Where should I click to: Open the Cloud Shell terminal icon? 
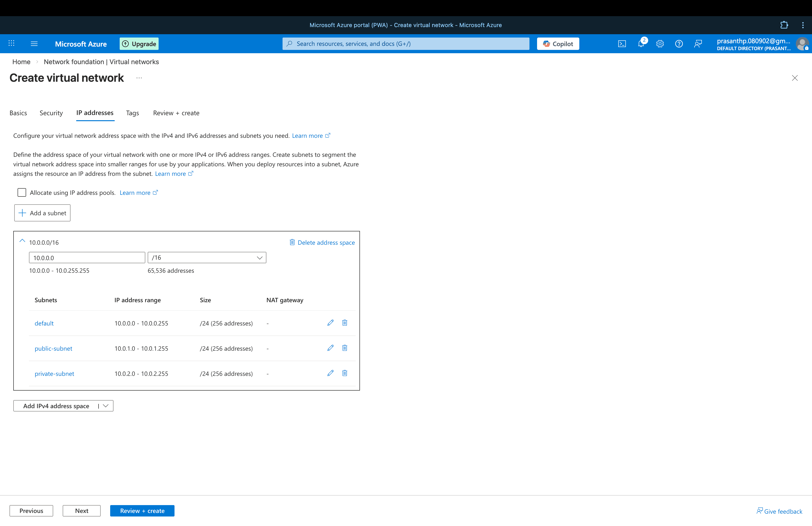(622, 44)
